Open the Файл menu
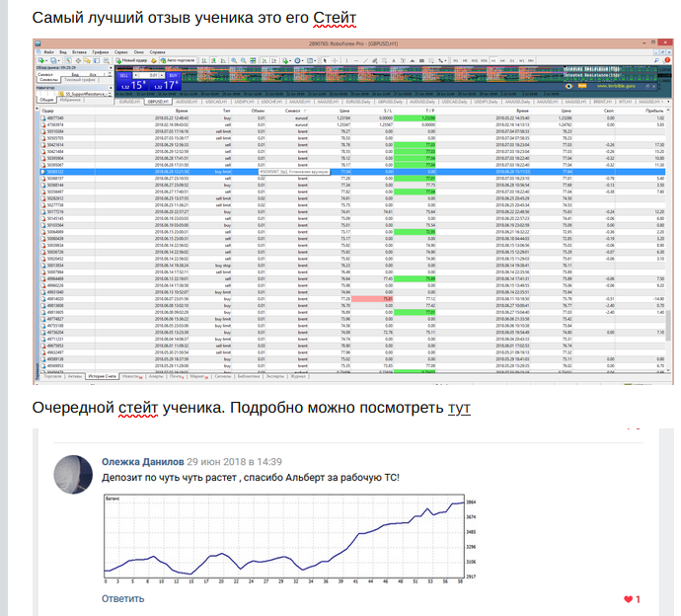This screenshot has width=681, height=616. click(48, 52)
